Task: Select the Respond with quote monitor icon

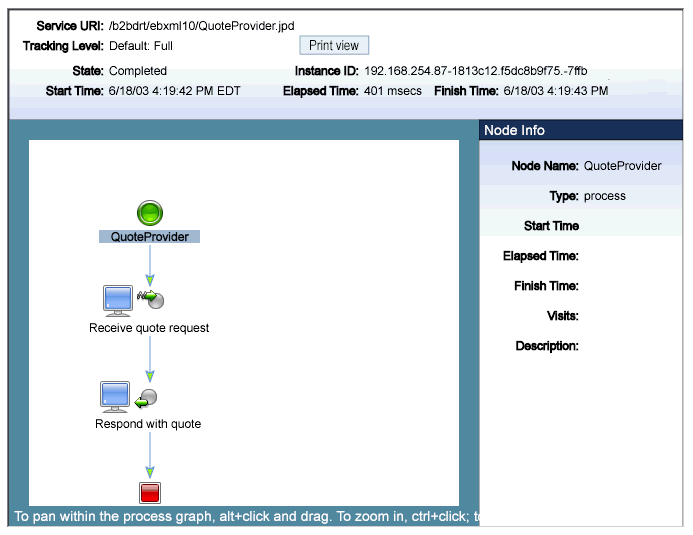Action: click(x=115, y=397)
